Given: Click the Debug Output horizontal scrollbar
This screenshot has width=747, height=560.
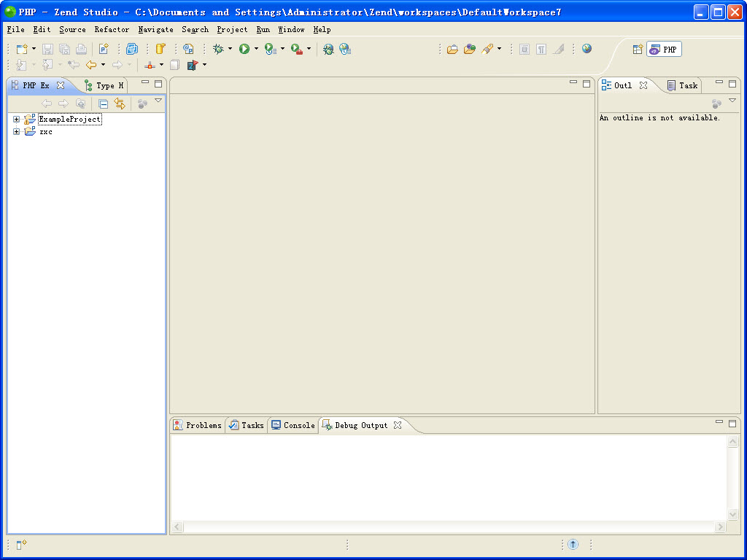Looking at the screenshot, I should 449,526.
